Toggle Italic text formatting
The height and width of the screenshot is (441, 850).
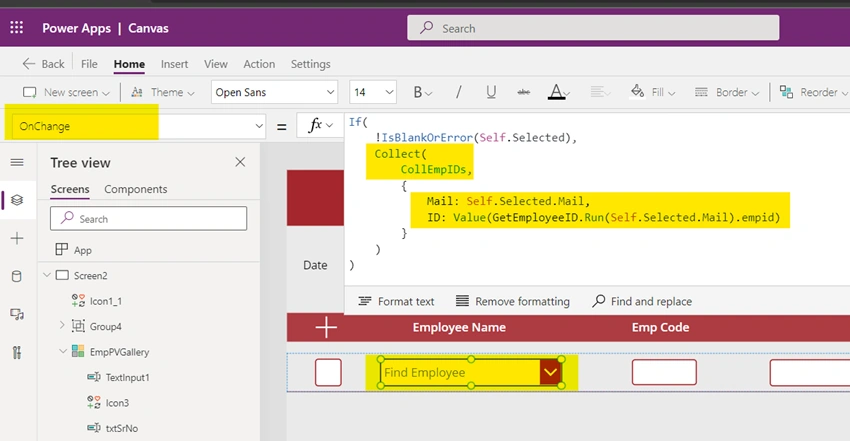pos(459,92)
